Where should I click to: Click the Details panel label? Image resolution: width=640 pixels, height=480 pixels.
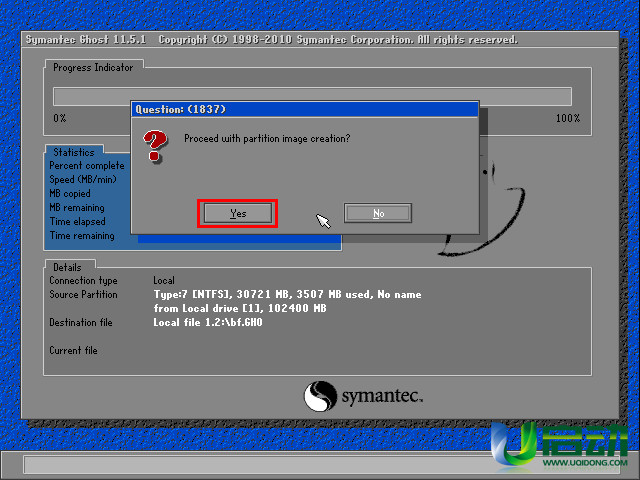(x=67, y=267)
